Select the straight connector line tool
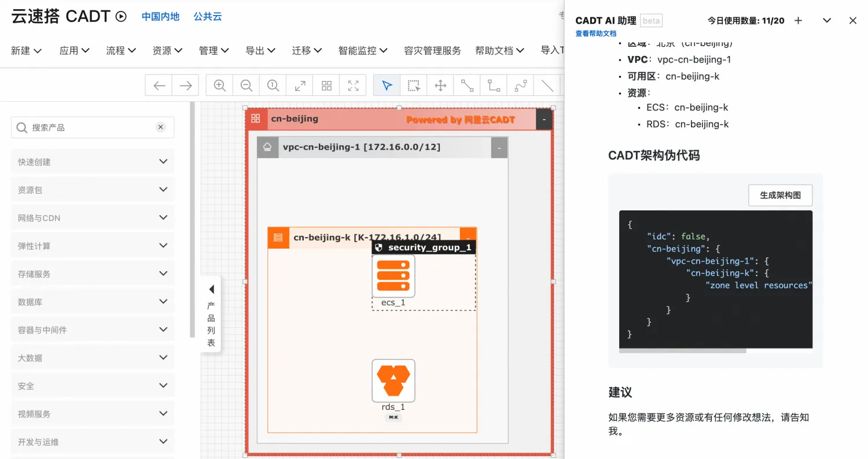Viewport: 868px width, 459px height. pos(467,86)
